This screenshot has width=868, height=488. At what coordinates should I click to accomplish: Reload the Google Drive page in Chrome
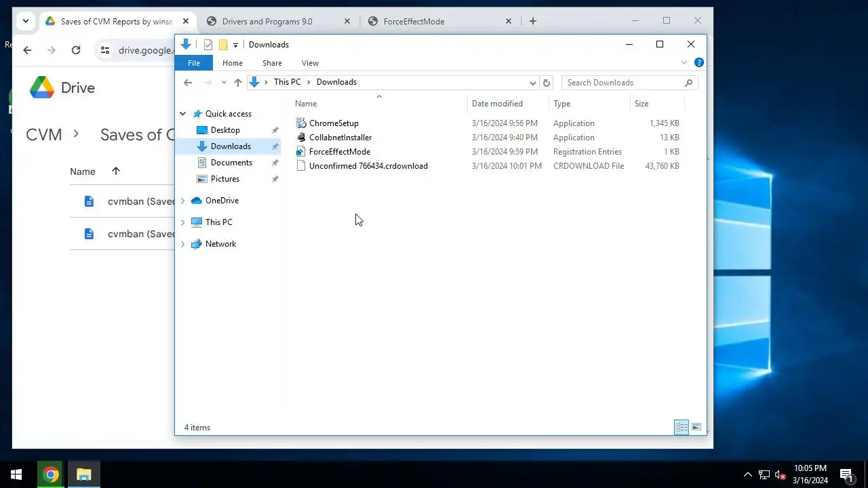[x=76, y=50]
